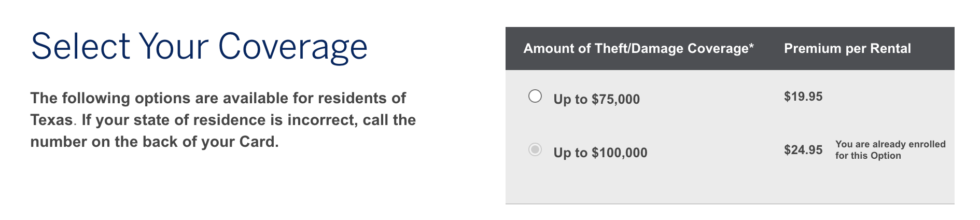Click the "Up to $100,000" coverage label
The width and height of the screenshot is (980, 220).
(x=600, y=153)
